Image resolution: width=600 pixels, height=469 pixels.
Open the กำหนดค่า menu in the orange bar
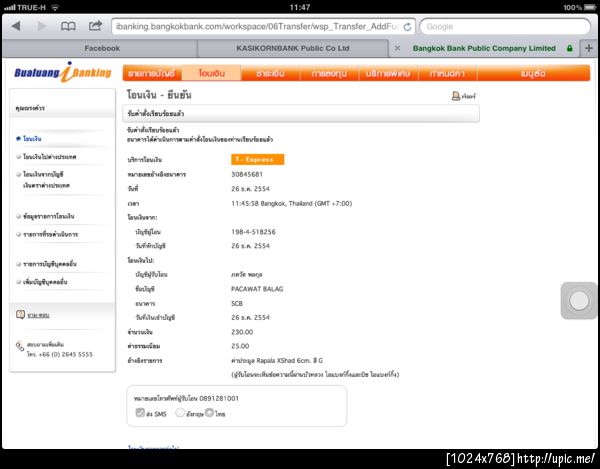tap(447, 73)
